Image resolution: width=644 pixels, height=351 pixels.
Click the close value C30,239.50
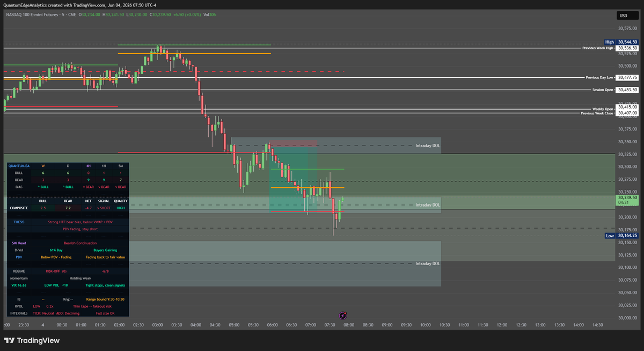160,14
